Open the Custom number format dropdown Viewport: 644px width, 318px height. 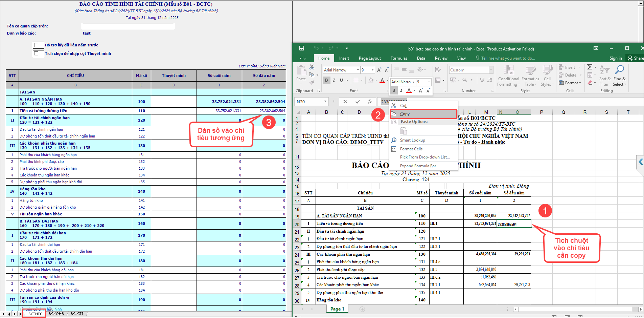(491, 70)
